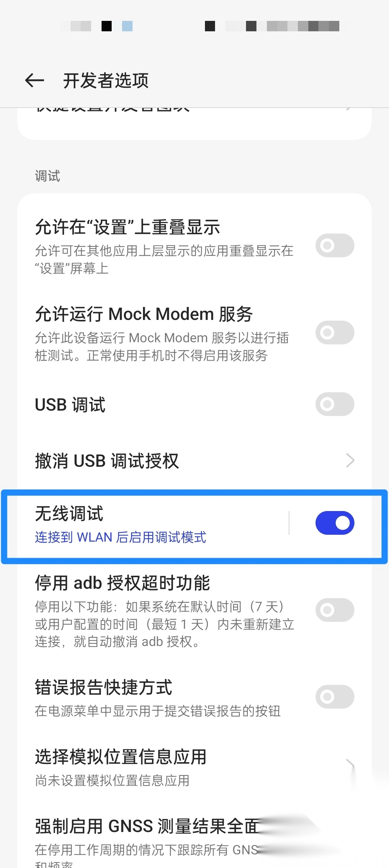Toggle 允许在"设置"上重叠显示 switch
Screen dimensions: 389x868
[335, 245]
